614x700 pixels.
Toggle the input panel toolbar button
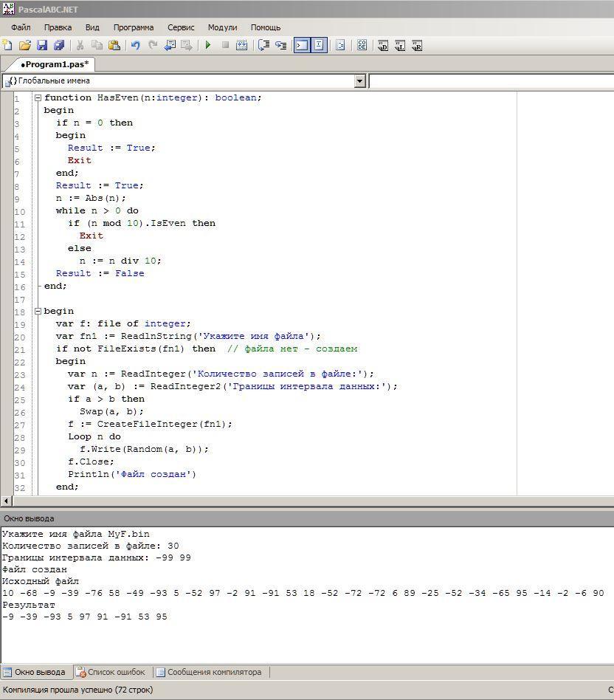coord(319,45)
